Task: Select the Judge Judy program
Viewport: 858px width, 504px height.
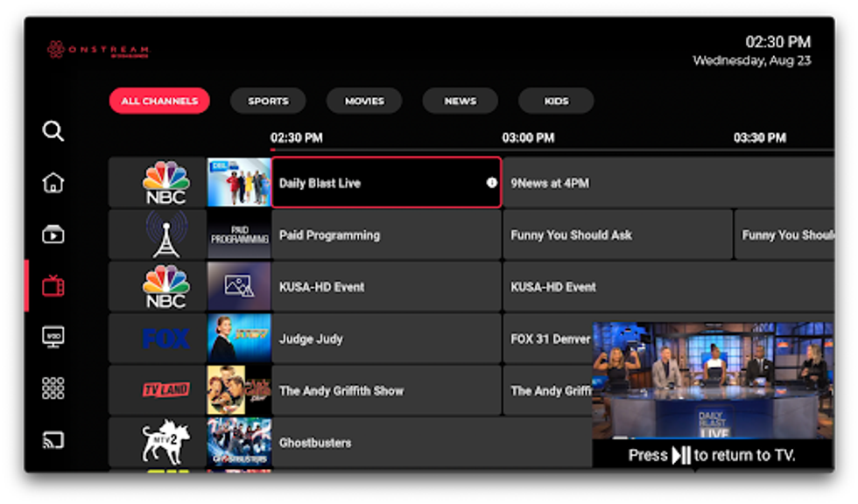Action: (385, 339)
